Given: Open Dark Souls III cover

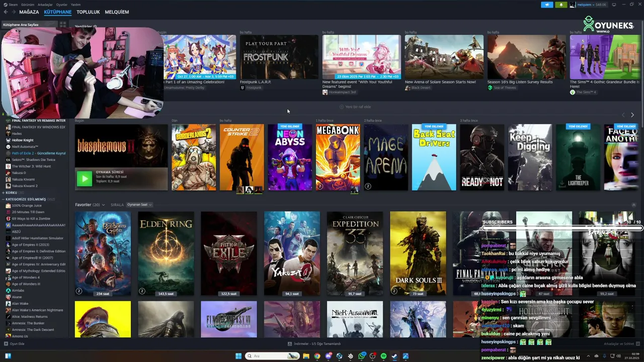Looking at the screenshot, I should coord(418,253).
